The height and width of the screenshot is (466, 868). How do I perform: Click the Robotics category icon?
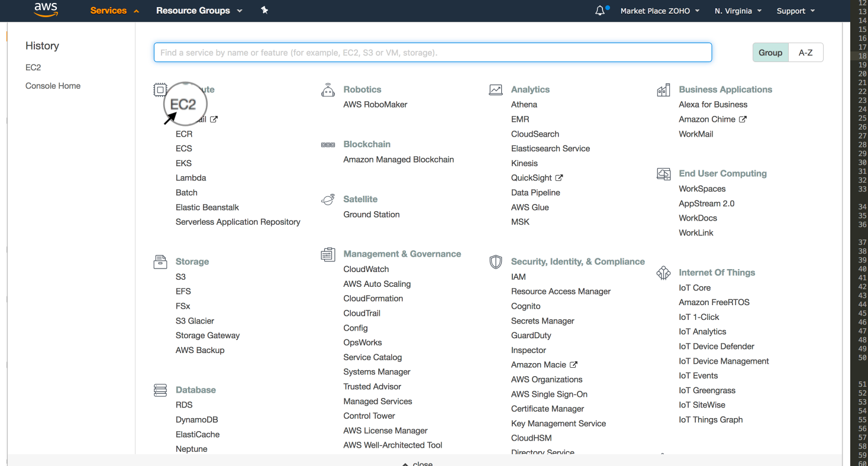[x=328, y=90]
